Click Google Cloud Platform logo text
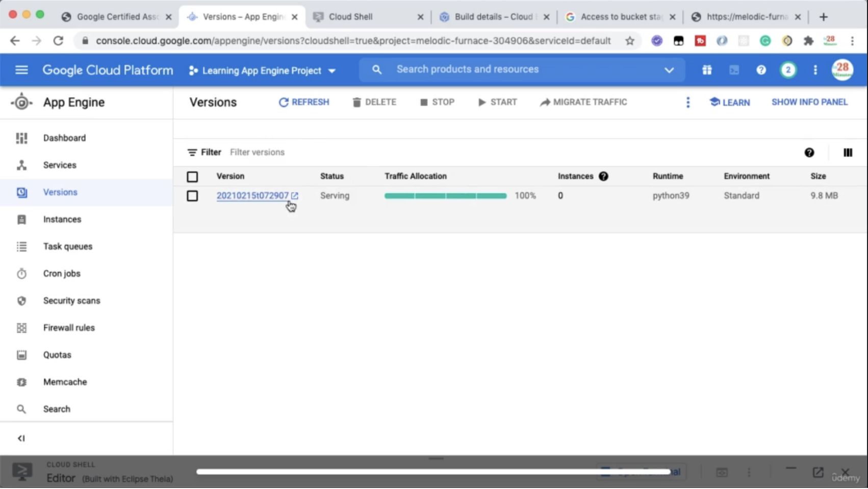Viewport: 868px width, 489px height. [x=108, y=70]
